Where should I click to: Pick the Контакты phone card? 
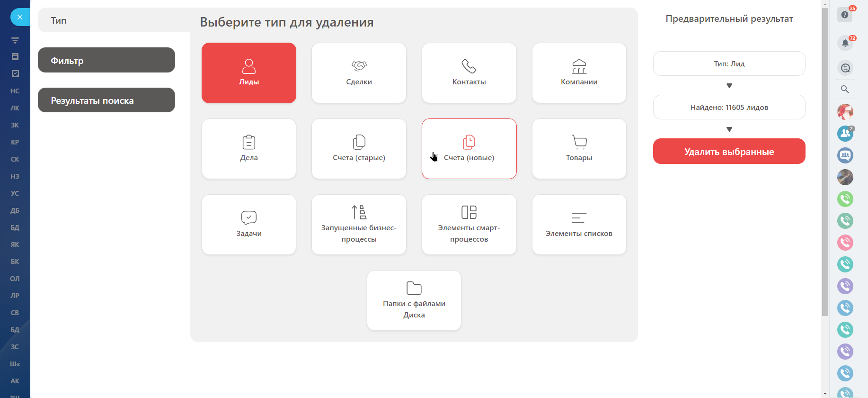[469, 73]
